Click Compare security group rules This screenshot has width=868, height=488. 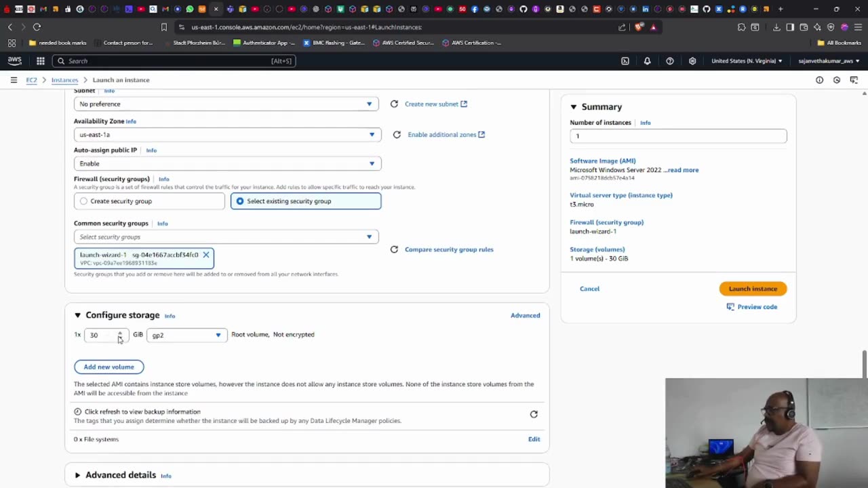[449, 249]
